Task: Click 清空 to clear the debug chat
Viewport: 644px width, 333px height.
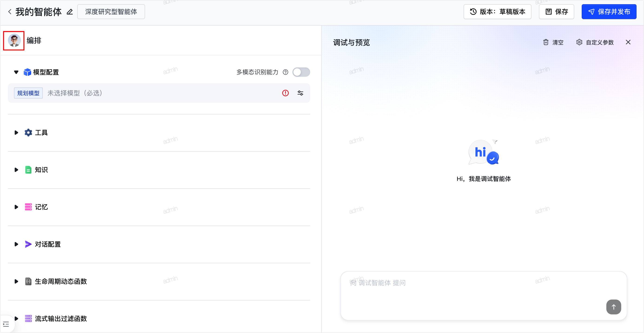Action: [553, 42]
